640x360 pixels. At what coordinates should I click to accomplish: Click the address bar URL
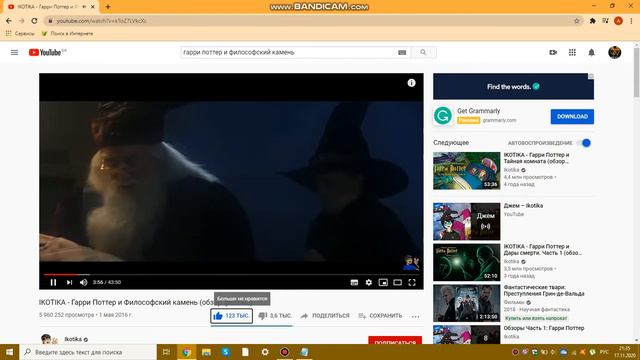(x=102, y=21)
